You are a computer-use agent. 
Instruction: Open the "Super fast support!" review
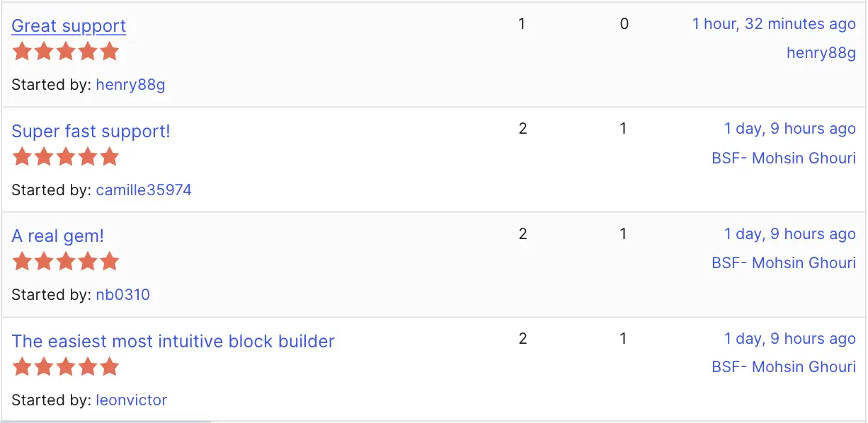(x=91, y=131)
